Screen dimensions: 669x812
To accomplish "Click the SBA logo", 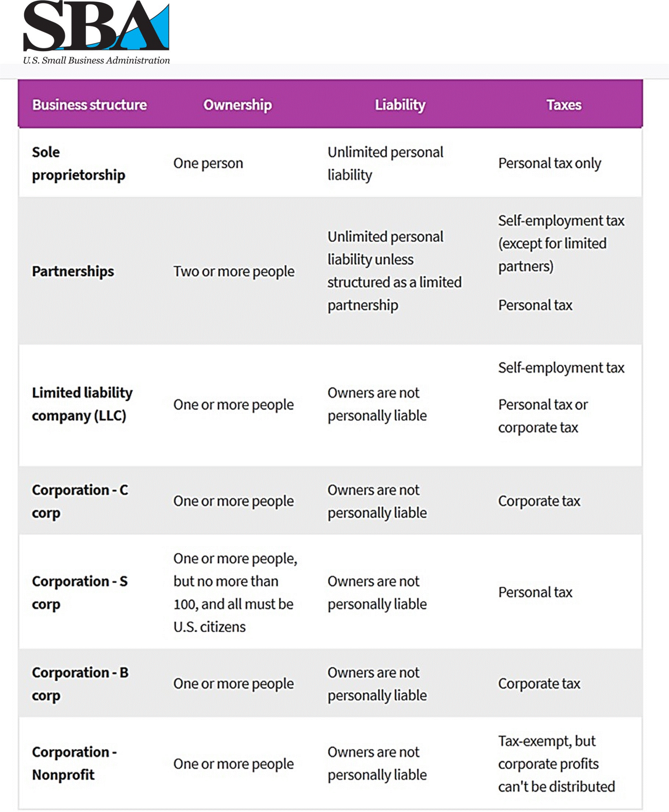I will point(97,26).
